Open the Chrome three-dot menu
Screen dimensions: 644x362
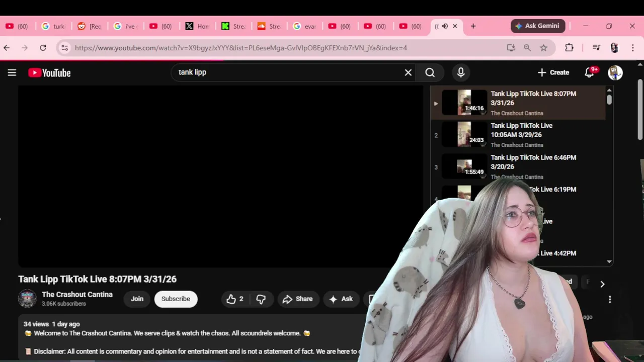(x=632, y=48)
